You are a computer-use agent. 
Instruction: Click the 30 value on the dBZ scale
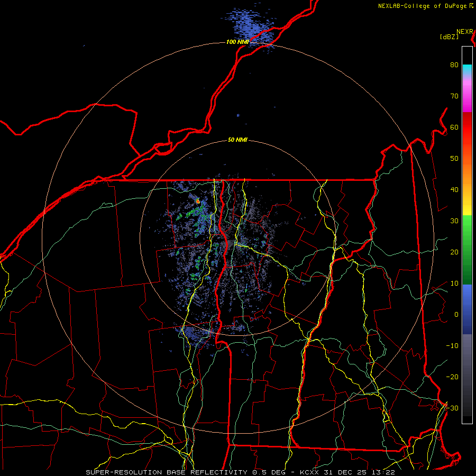[x=454, y=221]
